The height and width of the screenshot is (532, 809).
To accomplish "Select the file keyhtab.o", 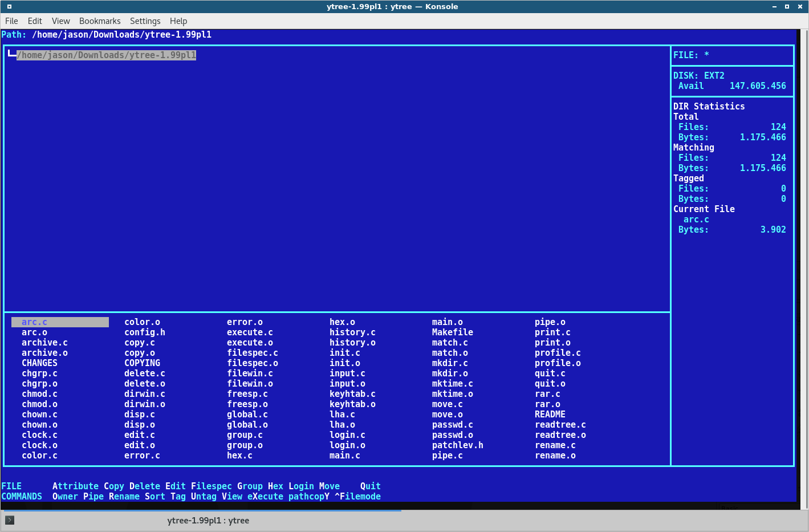I will 353,404.
